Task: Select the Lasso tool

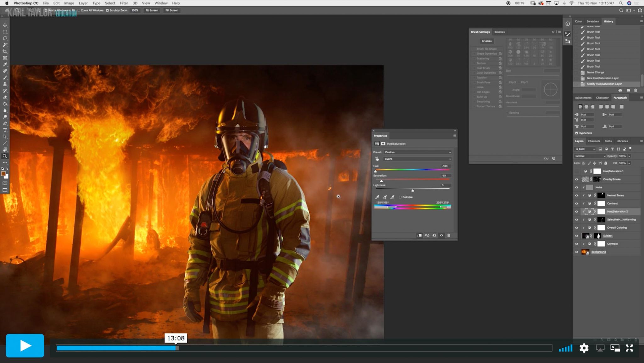Action: (5, 38)
